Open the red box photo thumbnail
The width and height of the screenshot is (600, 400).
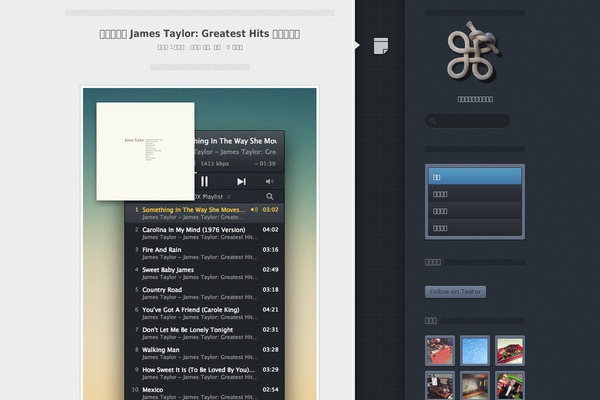440,351
